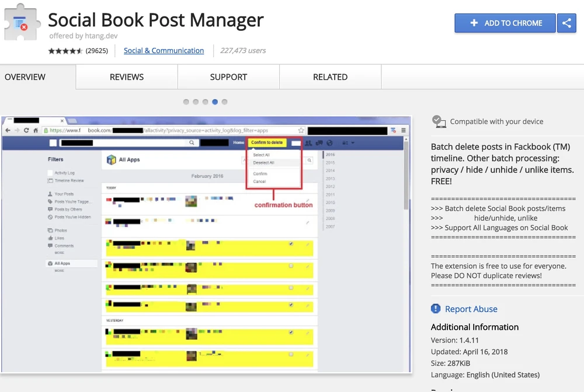Image resolution: width=584 pixels, height=392 pixels.
Task: Click the Report Abuse exclamation icon
Action: pos(436,309)
